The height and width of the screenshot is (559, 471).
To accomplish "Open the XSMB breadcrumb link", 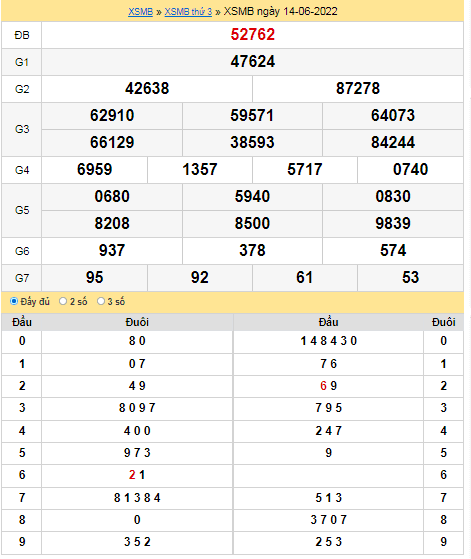I will [x=140, y=11].
